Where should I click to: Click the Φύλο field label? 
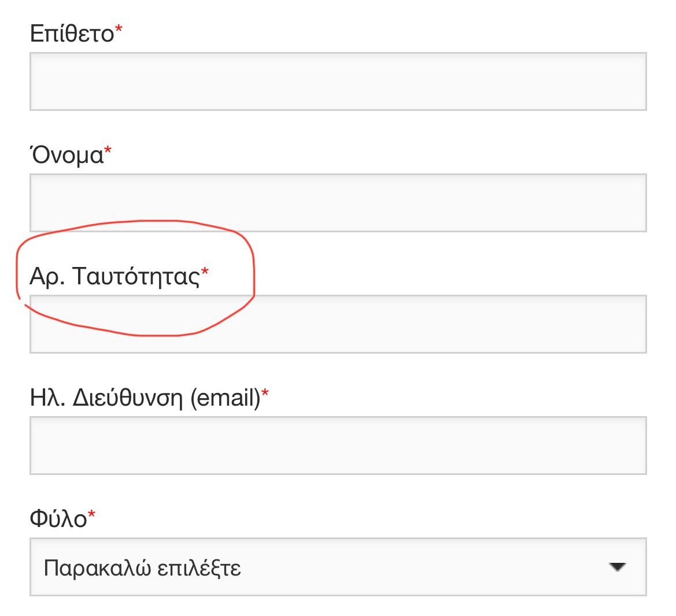(x=58, y=519)
